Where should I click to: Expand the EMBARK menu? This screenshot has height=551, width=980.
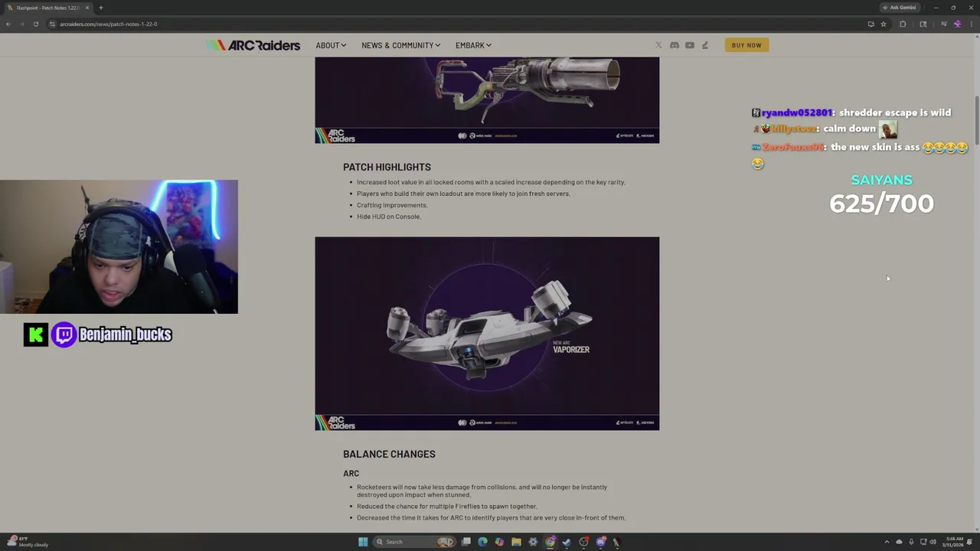(473, 45)
